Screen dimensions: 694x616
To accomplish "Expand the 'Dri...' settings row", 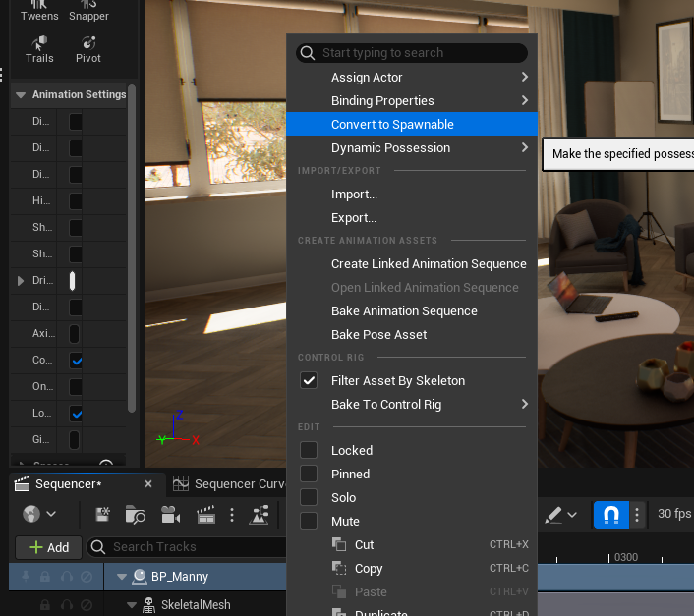I will click(x=21, y=280).
